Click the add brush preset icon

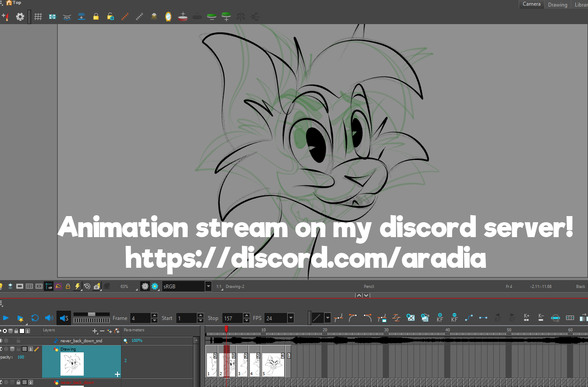(x=5, y=17)
